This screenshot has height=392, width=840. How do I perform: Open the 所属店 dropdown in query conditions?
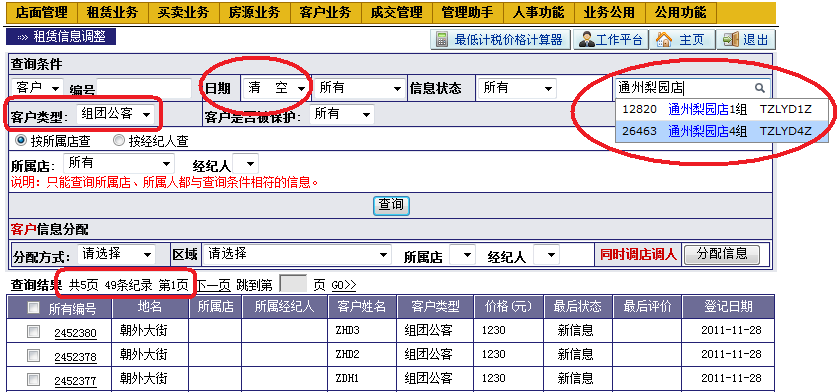[x=119, y=163]
